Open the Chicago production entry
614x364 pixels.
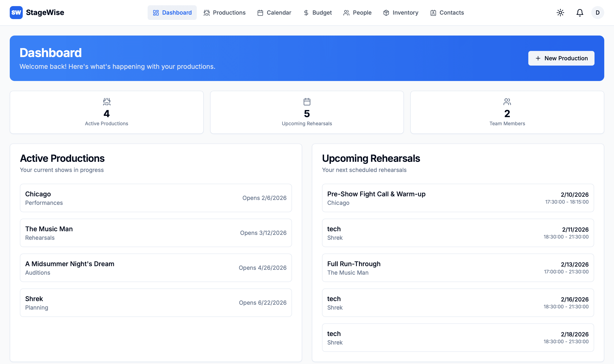pyautogui.click(x=156, y=198)
